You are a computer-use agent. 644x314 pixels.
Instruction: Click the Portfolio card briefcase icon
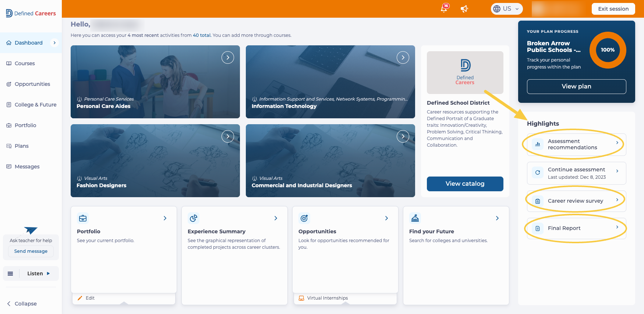coord(83,218)
